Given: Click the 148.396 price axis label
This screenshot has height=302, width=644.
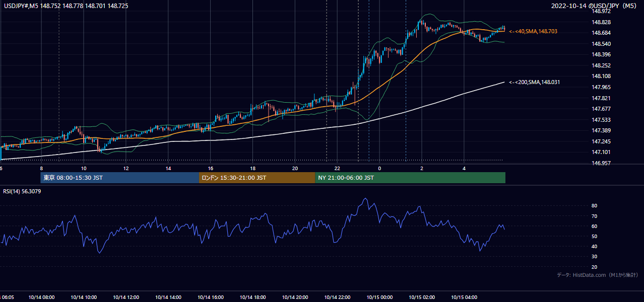Looking at the screenshot, I should point(600,54).
